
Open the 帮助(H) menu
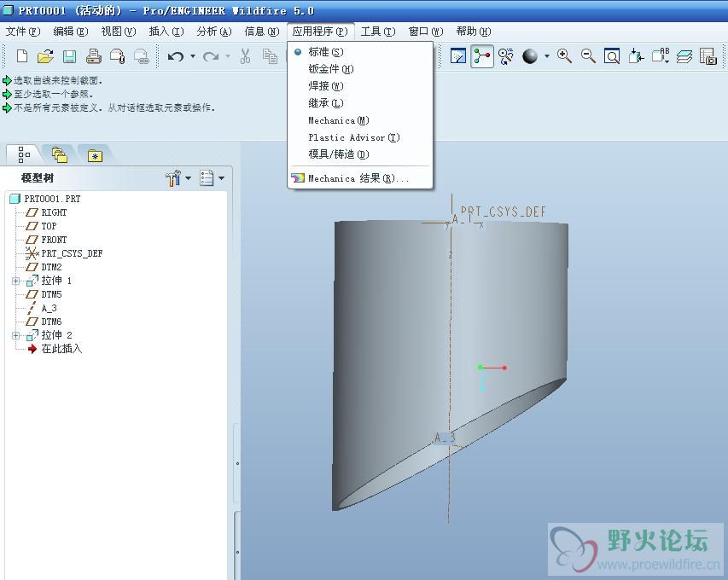point(474,32)
